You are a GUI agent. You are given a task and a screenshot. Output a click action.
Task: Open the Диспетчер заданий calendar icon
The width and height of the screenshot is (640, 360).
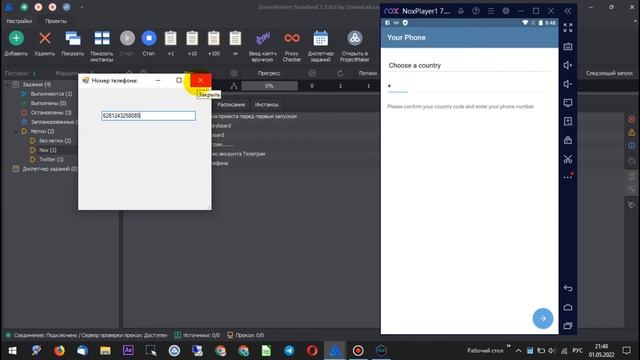click(320, 38)
